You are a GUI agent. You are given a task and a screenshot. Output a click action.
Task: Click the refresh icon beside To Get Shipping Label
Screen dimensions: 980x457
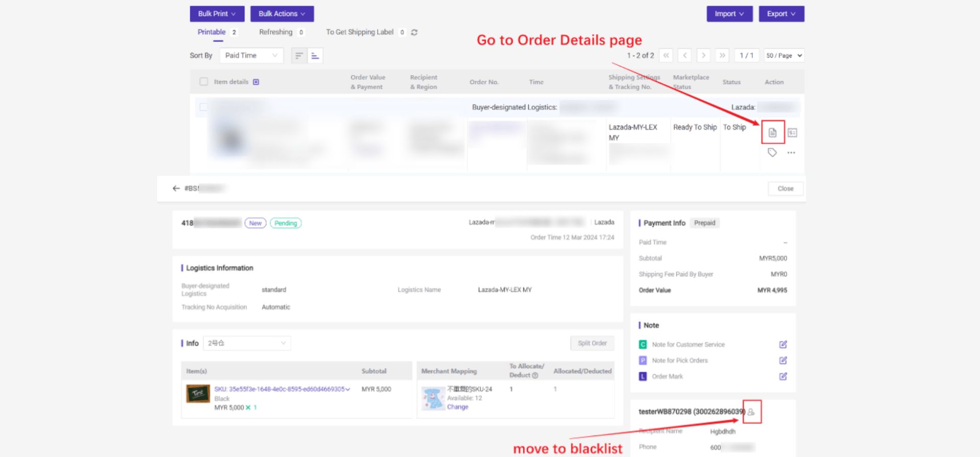point(414,32)
